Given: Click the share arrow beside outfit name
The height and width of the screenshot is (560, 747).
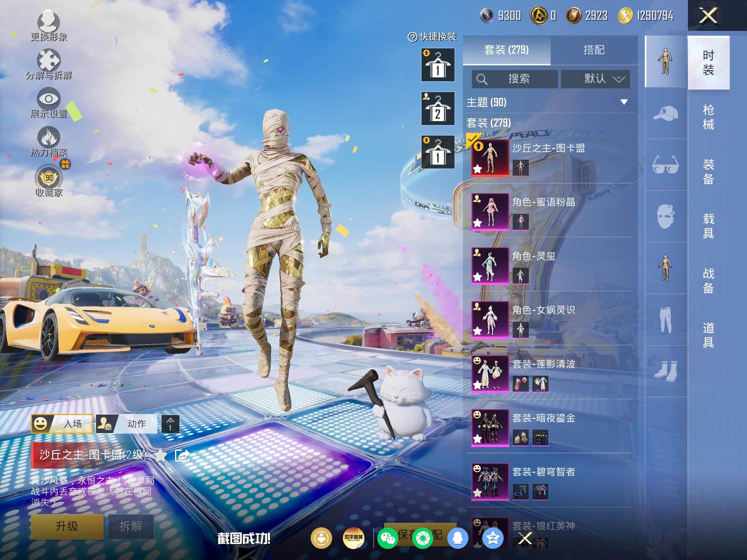Looking at the screenshot, I should [182, 455].
